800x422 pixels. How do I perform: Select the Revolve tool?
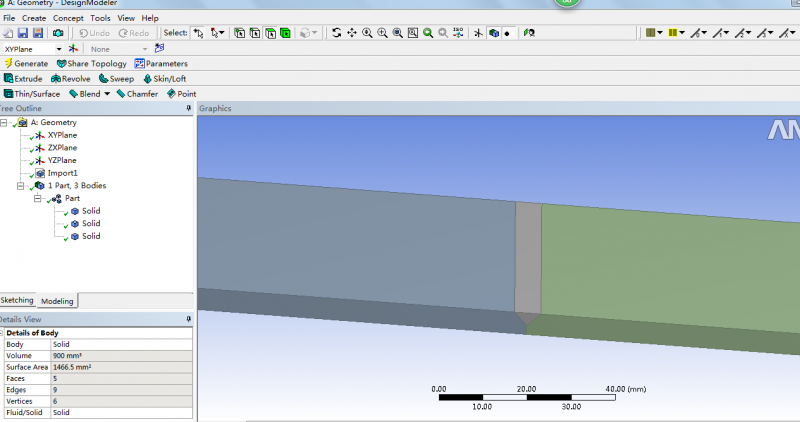click(x=70, y=78)
